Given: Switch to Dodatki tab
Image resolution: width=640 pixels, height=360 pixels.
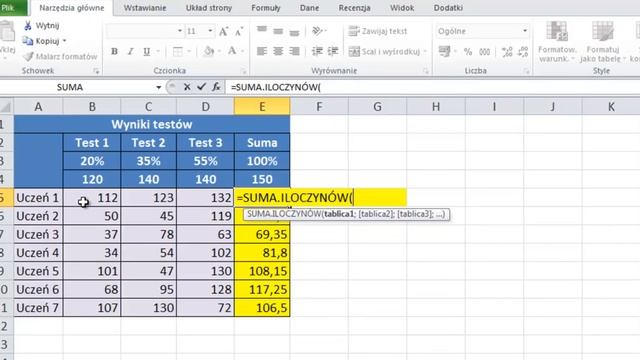Looking at the screenshot, I should coord(448,8).
